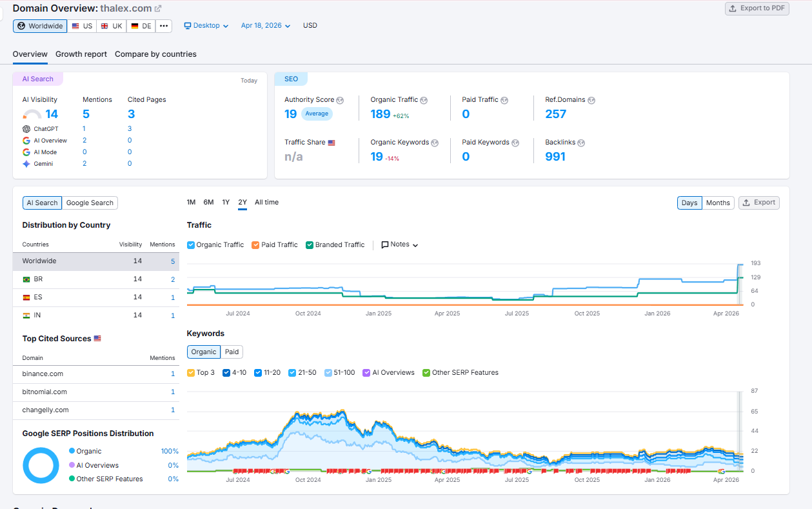Click the Authority Score info icon
The image size is (812, 509).
tap(340, 101)
